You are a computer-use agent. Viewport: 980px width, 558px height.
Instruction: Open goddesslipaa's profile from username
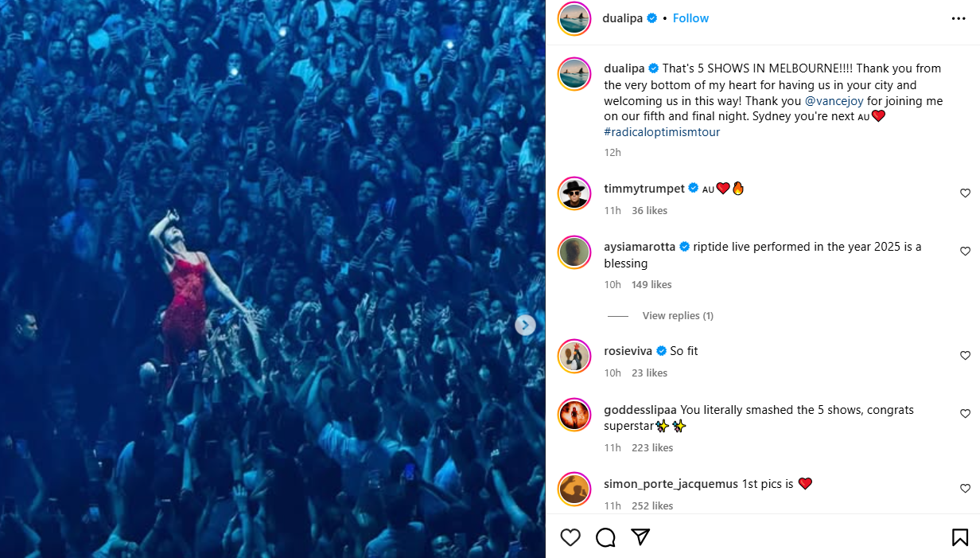[640, 410]
